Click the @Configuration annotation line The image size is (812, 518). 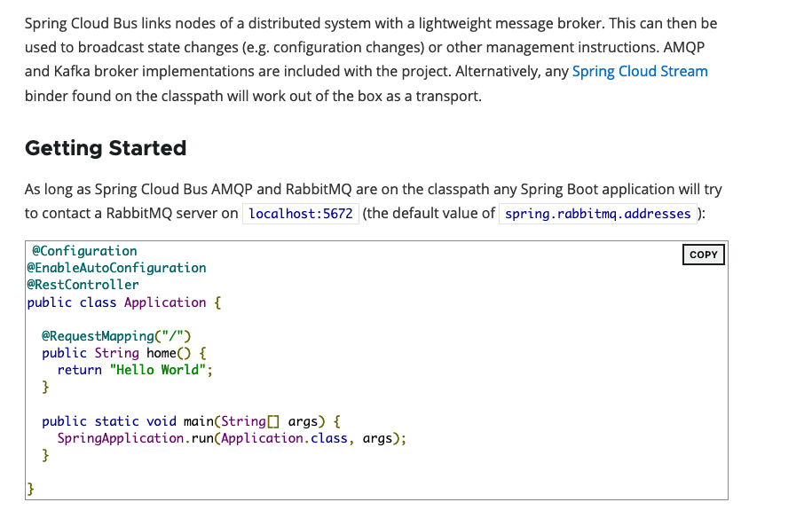(x=84, y=251)
